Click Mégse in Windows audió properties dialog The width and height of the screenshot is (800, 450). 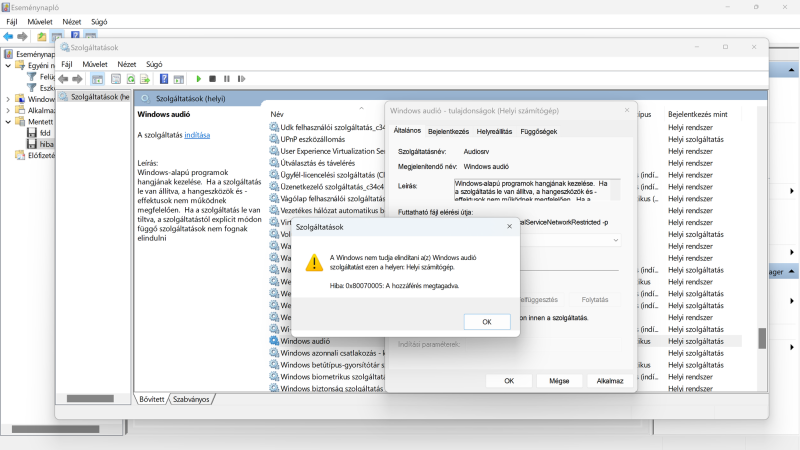(x=559, y=381)
